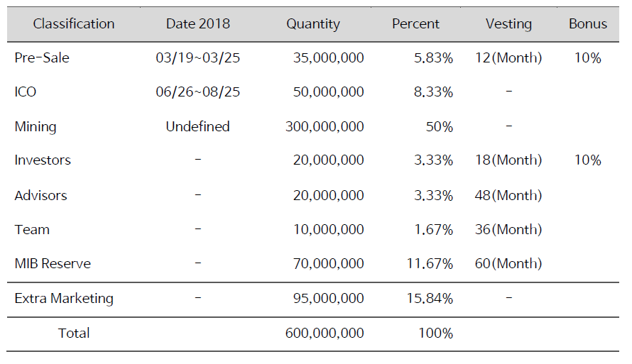Select the 300,000,000 Mining quantity
Image resolution: width=632 pixels, height=364 pixels.
[325, 127]
